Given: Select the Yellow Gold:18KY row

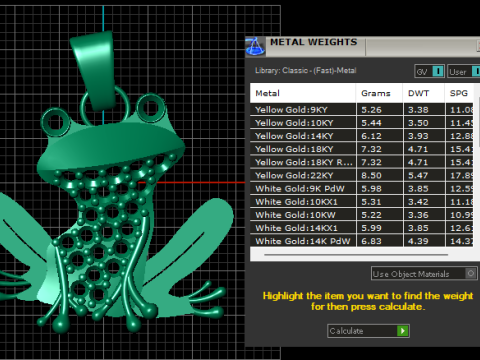Looking at the screenshot, I should pos(362,149).
